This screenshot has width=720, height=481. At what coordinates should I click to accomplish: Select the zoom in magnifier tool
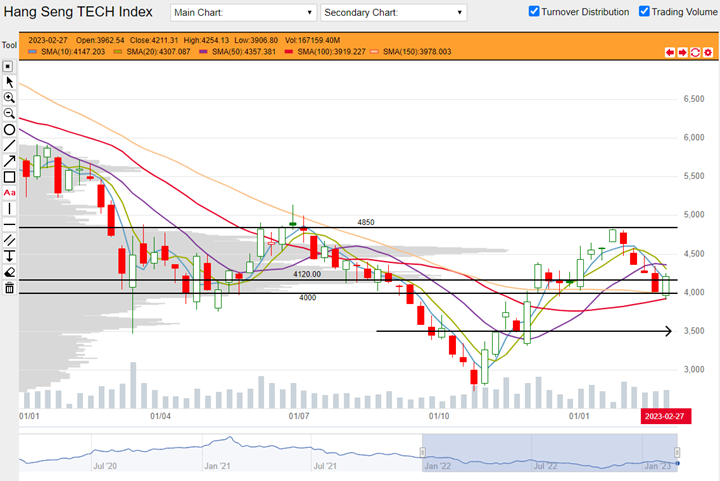[9, 98]
